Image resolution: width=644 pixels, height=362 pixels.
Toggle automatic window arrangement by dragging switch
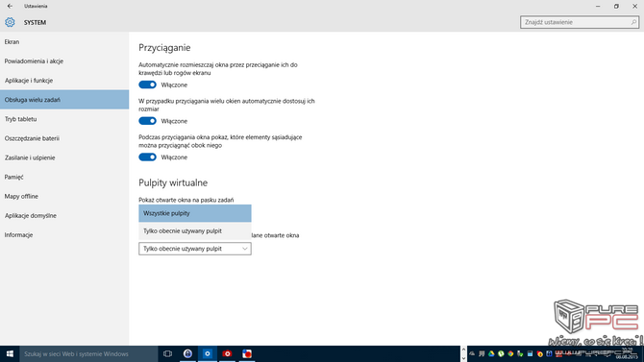point(147,84)
